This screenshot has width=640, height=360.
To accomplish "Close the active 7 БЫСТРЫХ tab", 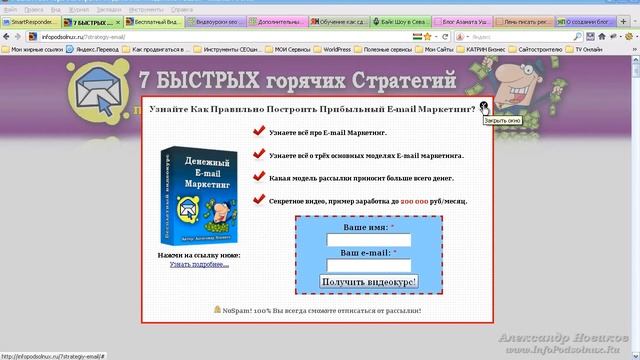I will click(118, 22).
